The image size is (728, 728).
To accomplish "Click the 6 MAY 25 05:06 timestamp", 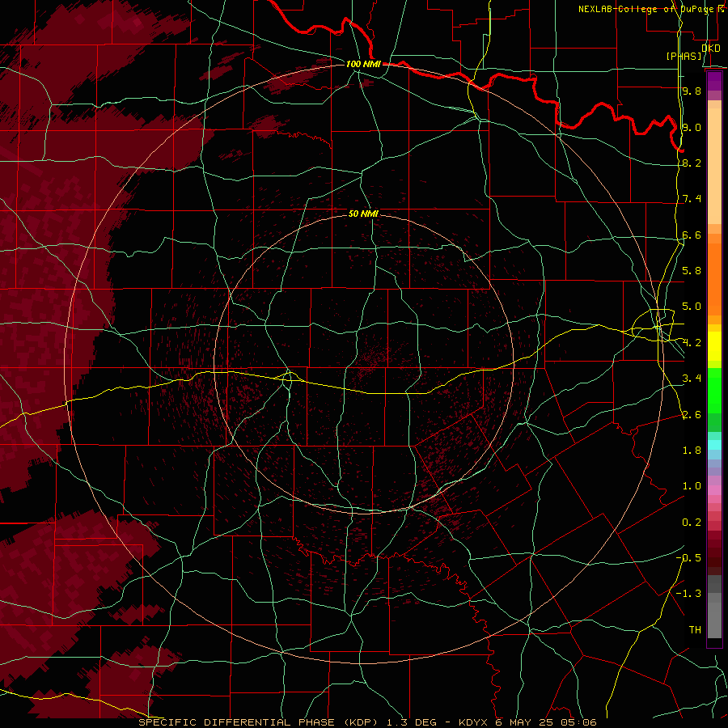I will [545, 722].
